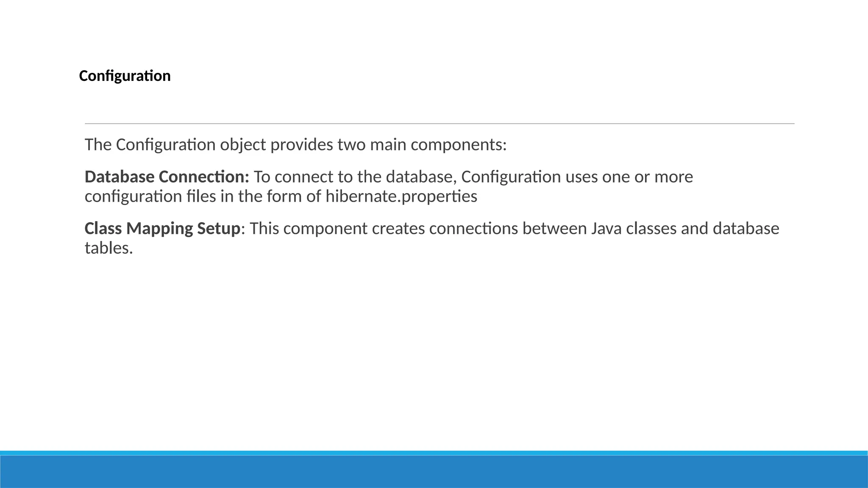Click the phrase "To connect to the database,"
The image size is (868, 488).
355,177
